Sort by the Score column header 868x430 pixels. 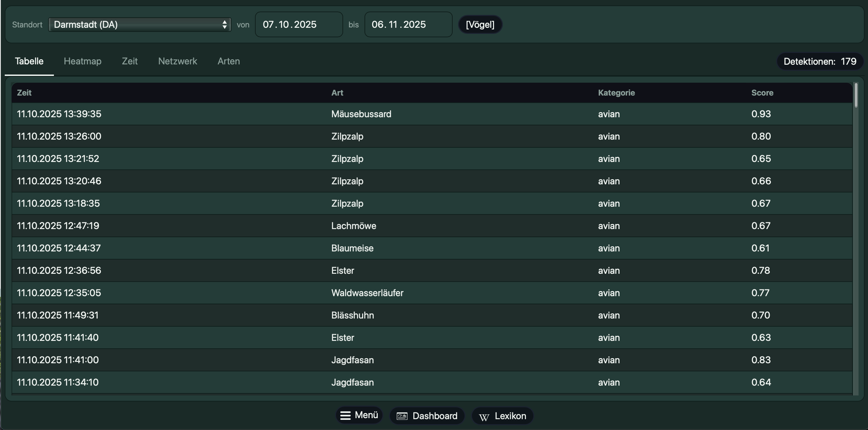pos(762,93)
